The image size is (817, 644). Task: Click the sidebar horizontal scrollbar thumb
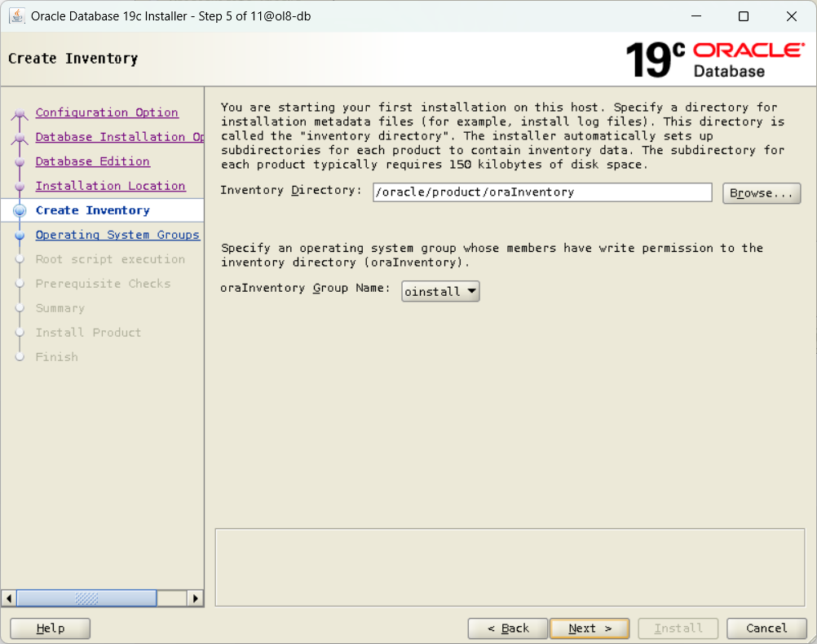(86, 598)
